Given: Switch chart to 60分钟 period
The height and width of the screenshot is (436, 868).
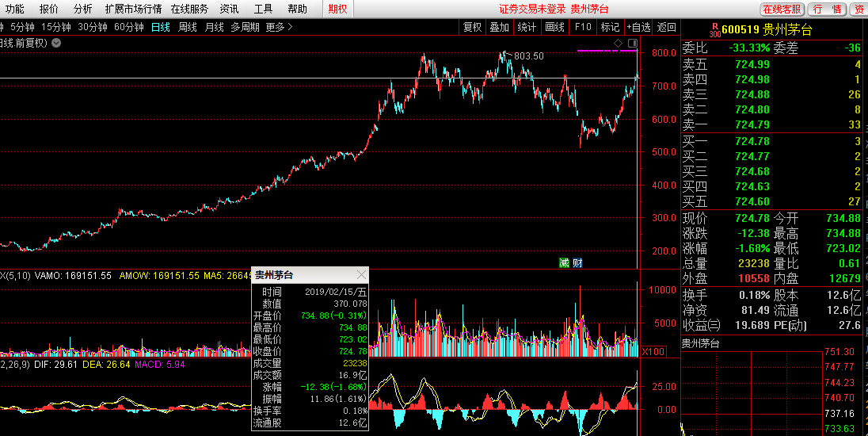Looking at the screenshot, I should point(129,27).
